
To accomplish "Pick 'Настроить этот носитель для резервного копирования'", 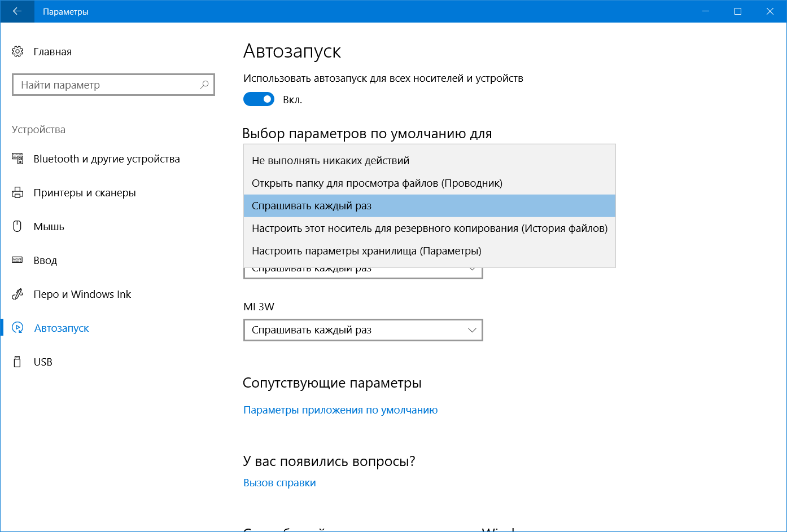I will click(429, 228).
